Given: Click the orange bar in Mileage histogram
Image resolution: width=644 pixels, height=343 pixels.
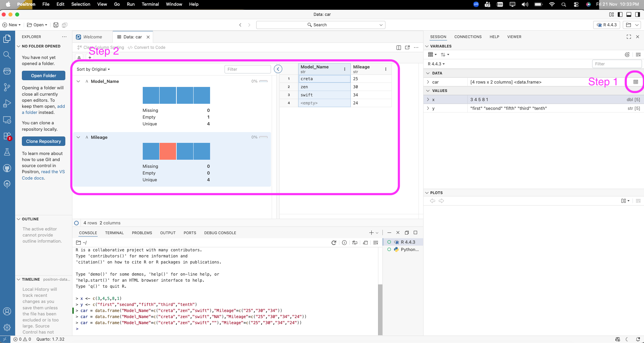Looking at the screenshot, I should coord(168,151).
